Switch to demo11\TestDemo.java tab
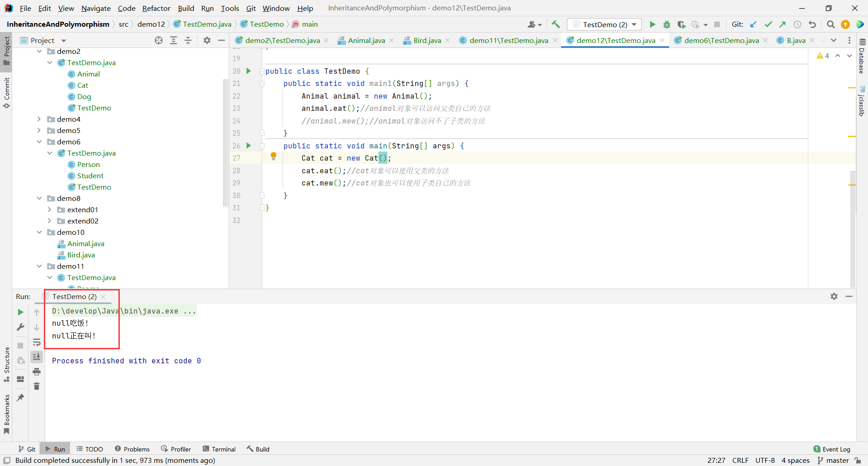The height and width of the screenshot is (466, 868). click(x=509, y=40)
